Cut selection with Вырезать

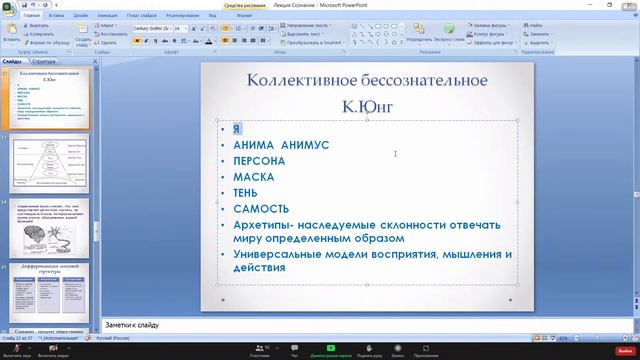point(36,26)
